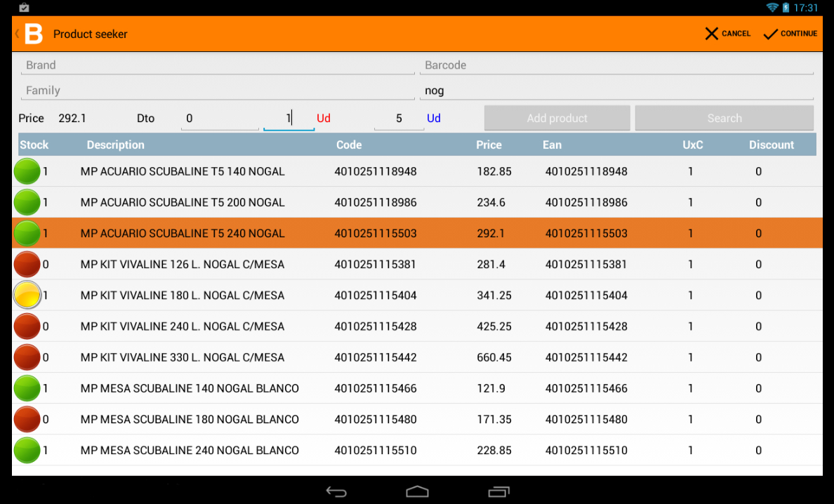Click price 234.6
The image size is (834, 504).
(x=491, y=202)
